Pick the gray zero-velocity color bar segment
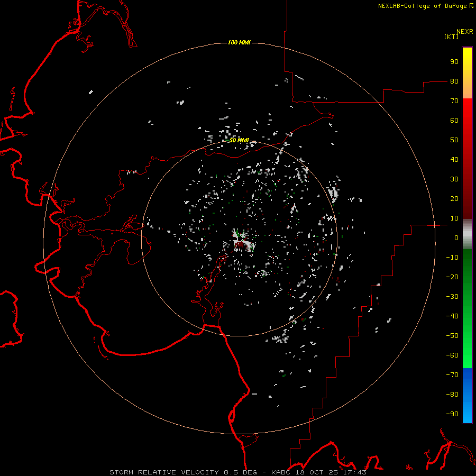This screenshot has width=476, height=476. click(x=467, y=234)
